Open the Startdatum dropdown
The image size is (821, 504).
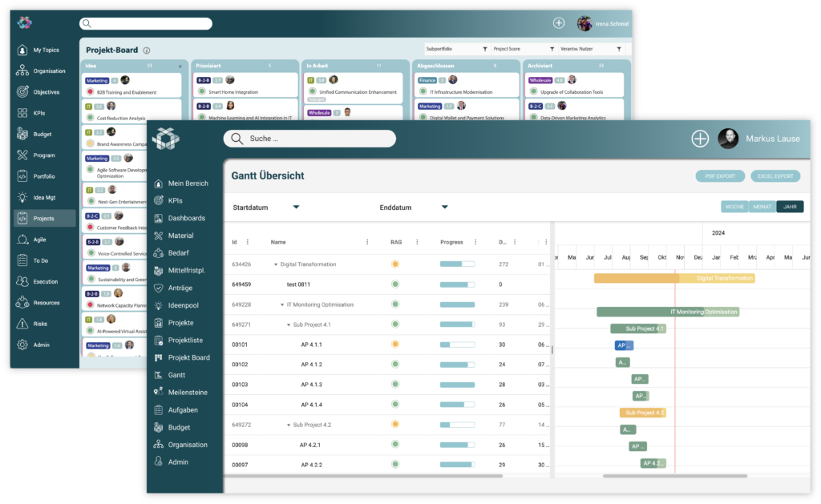coord(296,208)
